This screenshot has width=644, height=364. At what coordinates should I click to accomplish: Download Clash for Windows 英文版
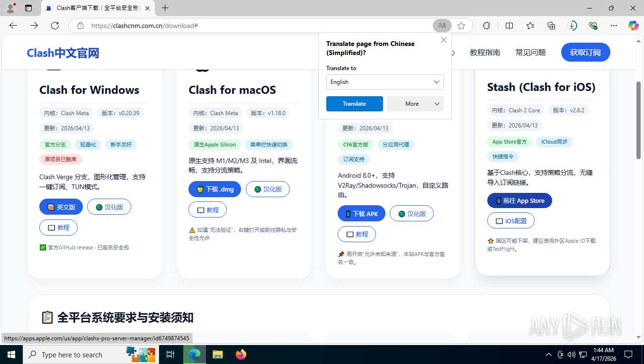click(61, 207)
